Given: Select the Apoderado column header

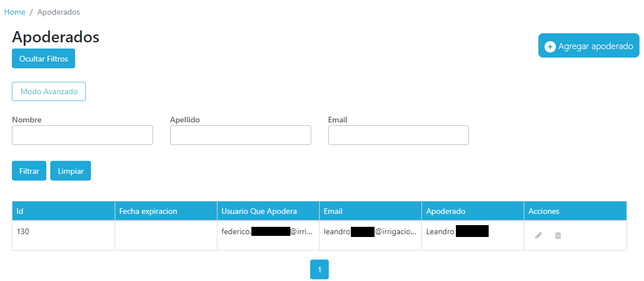Looking at the screenshot, I should coord(446,211).
